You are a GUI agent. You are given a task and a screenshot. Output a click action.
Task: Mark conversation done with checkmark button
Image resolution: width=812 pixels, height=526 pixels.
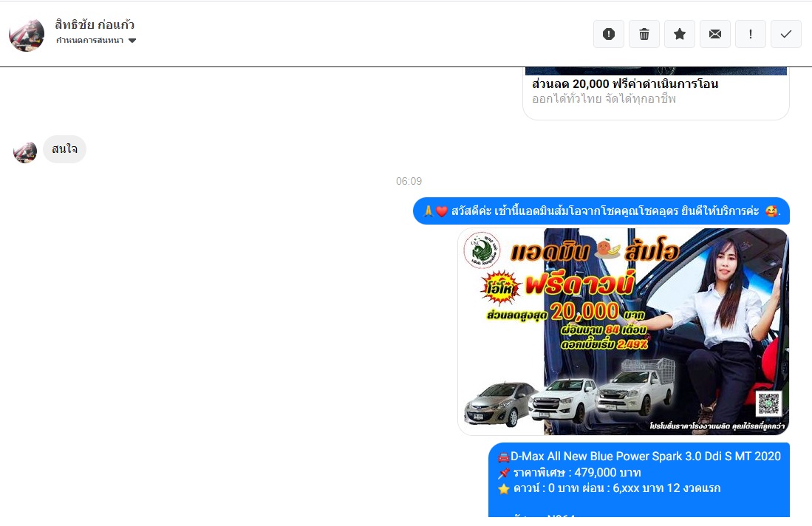click(x=786, y=34)
